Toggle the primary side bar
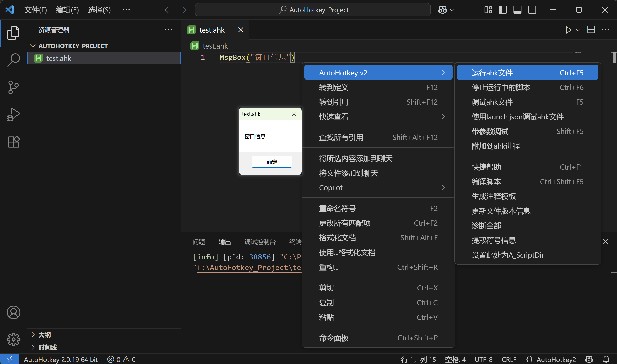The width and height of the screenshot is (617, 364). (503, 10)
